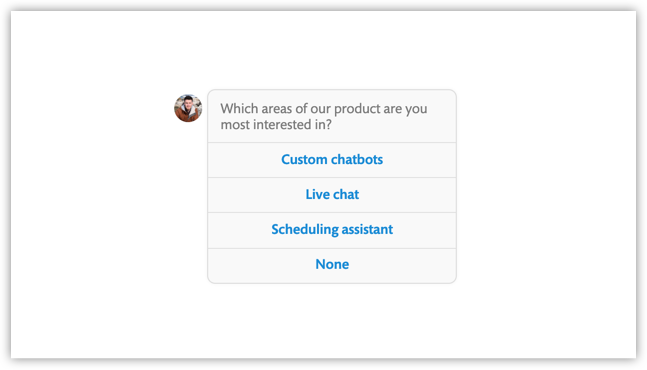Tap the first reply choice, Custom chatbots
Screen dimensions: 647x370
coord(332,160)
